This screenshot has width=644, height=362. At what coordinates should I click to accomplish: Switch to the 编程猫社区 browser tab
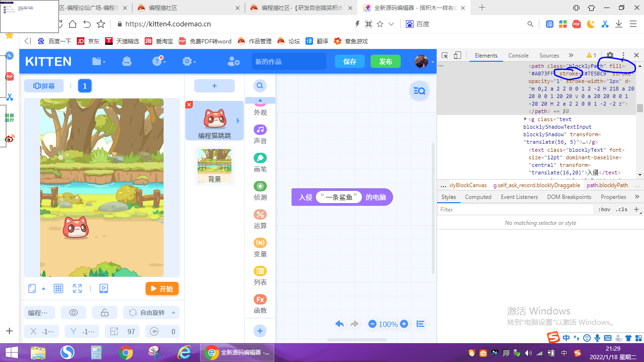click(x=189, y=8)
